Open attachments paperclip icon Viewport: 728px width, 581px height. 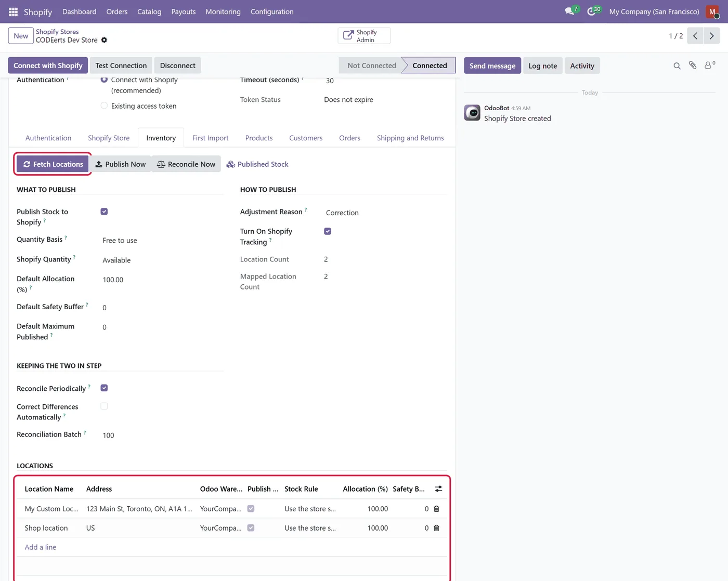[x=693, y=65]
